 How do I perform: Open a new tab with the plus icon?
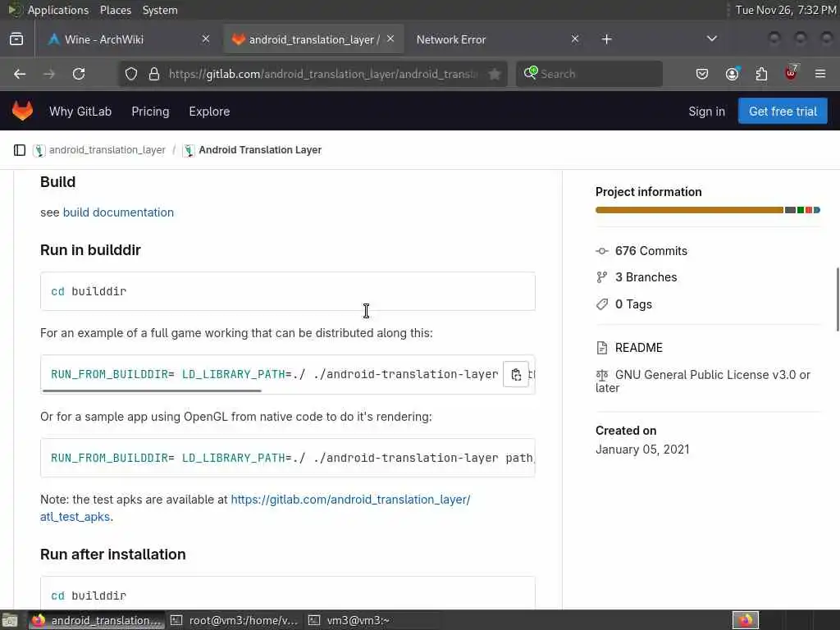tap(606, 39)
